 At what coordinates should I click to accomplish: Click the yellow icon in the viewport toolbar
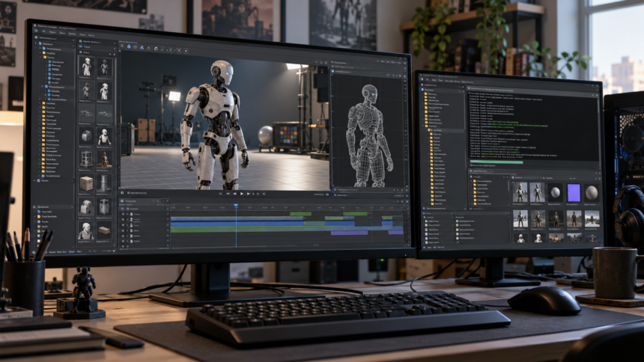coord(156,49)
